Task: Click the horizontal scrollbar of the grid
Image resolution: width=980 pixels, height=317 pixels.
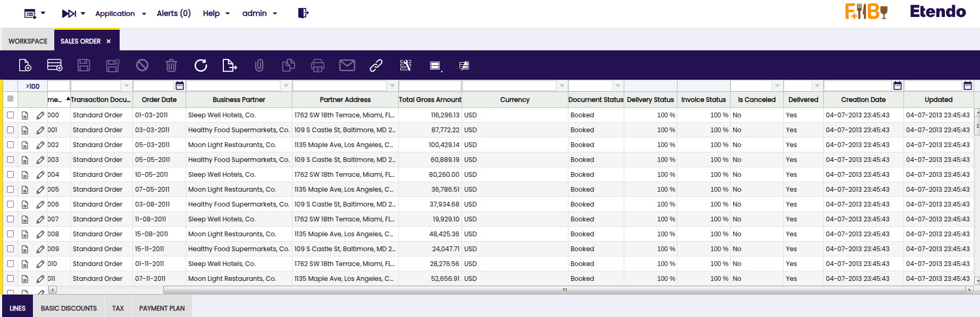Action: coord(564,290)
